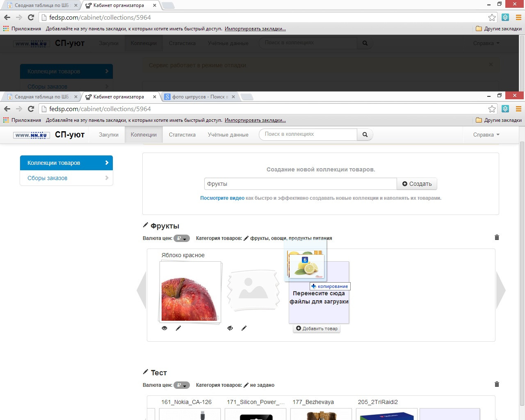
Task: Open the empty placeholder product image
Action: (253, 290)
